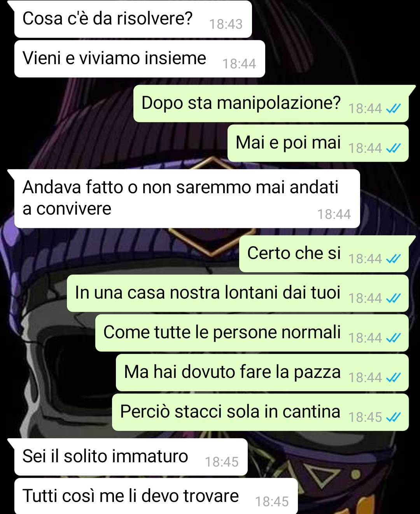Image resolution: width=420 pixels, height=514 pixels.
Task: Tap the read ticks on "Come tutte le persone normali"
Action: pyautogui.click(x=393, y=338)
